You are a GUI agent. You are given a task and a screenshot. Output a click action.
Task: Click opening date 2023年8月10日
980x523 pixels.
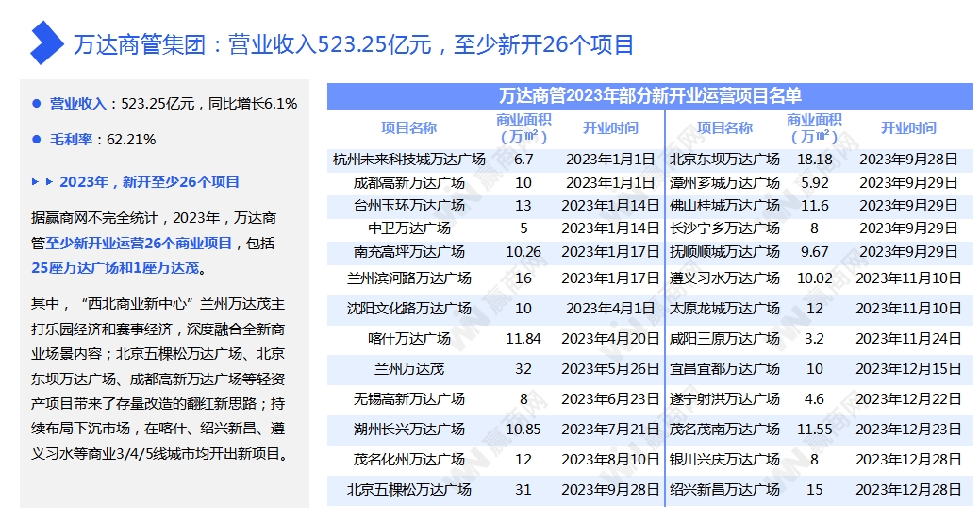[x=610, y=459]
